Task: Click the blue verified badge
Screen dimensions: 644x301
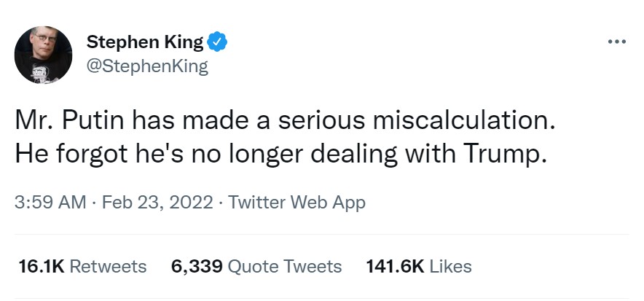Action: tap(217, 43)
